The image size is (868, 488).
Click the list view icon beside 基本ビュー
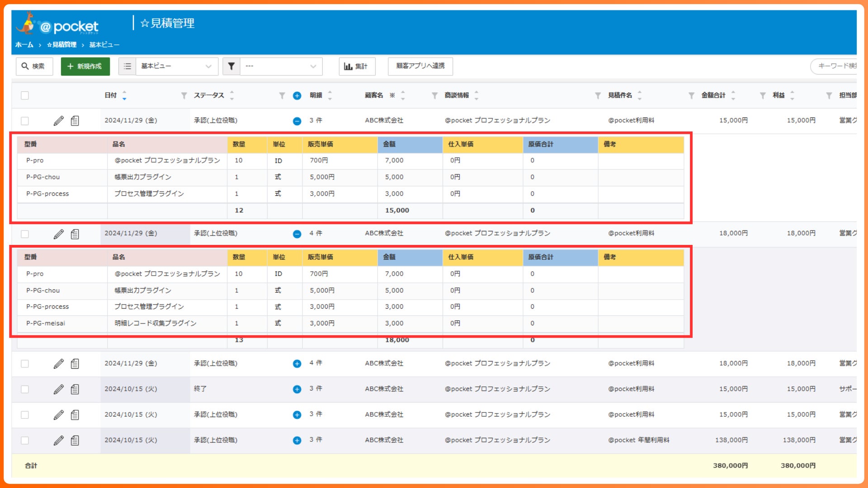tap(127, 66)
